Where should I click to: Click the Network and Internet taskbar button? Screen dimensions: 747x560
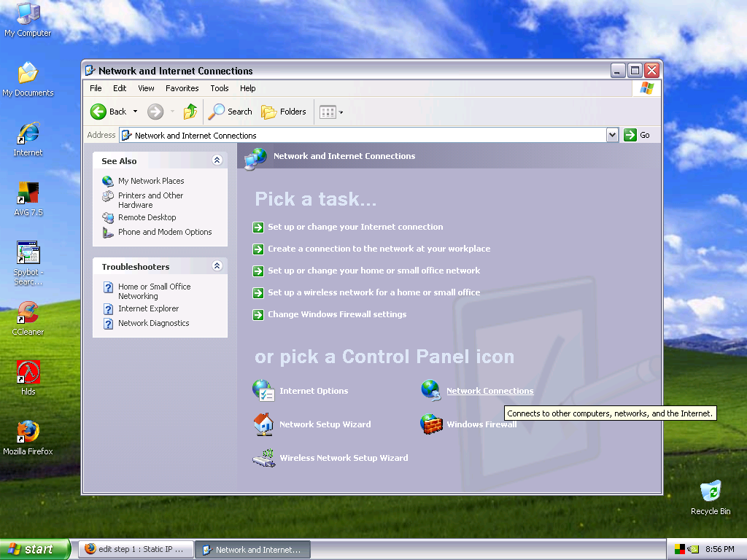coord(253,550)
